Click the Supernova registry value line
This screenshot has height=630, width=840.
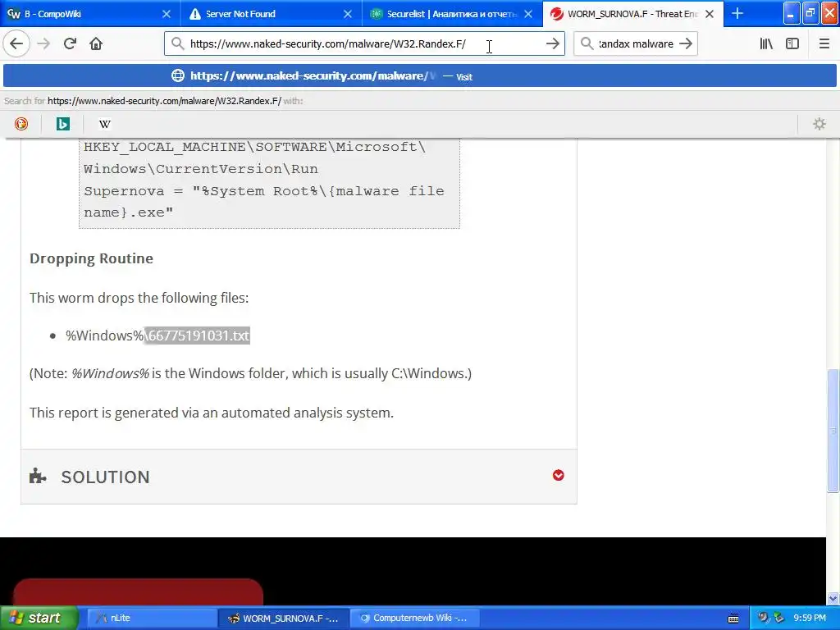point(263,202)
